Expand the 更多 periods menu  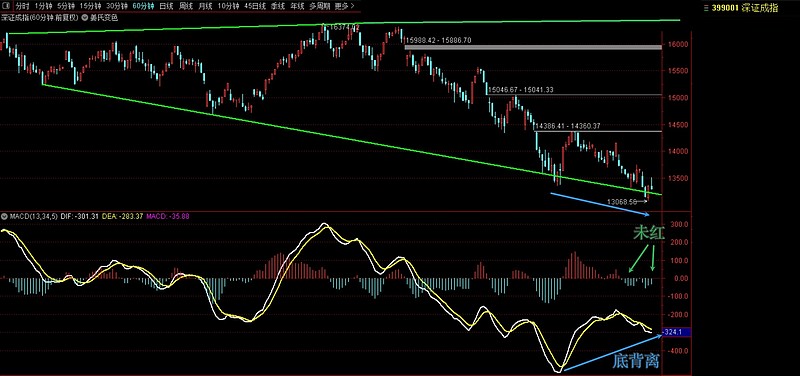(344, 7)
